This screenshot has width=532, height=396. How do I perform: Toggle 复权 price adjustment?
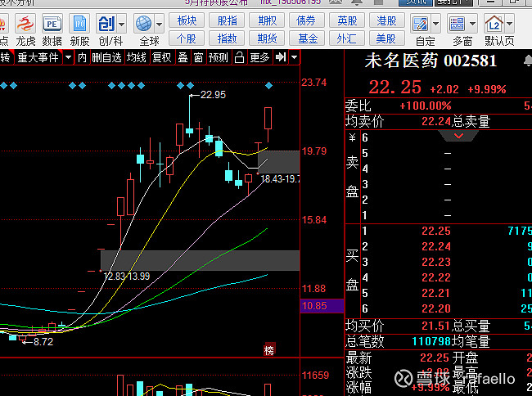coord(161,57)
